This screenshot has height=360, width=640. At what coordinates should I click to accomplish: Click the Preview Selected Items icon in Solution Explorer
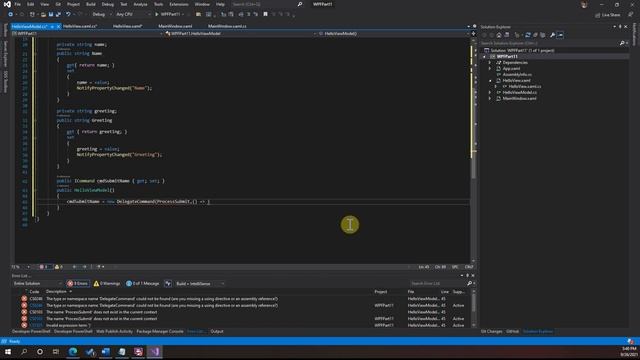[x=560, y=35]
